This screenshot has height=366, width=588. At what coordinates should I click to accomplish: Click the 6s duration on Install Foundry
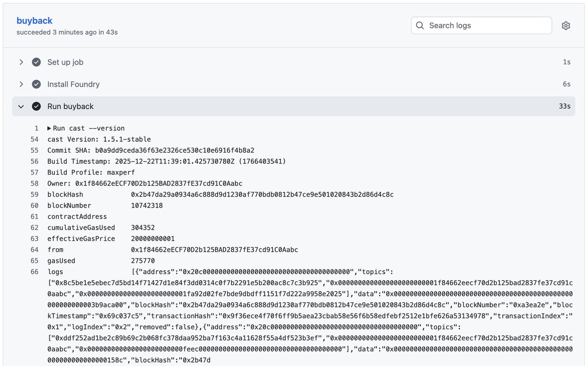tap(566, 84)
